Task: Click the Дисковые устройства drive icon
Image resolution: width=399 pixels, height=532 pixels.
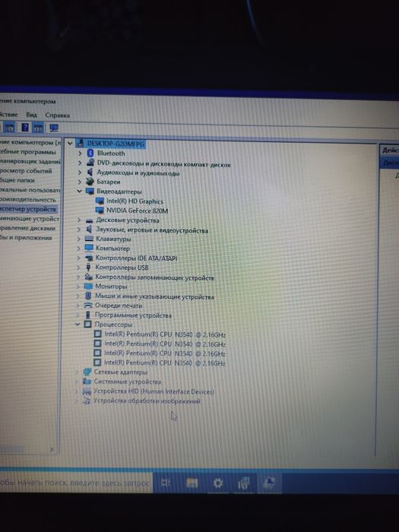Action: point(89,220)
